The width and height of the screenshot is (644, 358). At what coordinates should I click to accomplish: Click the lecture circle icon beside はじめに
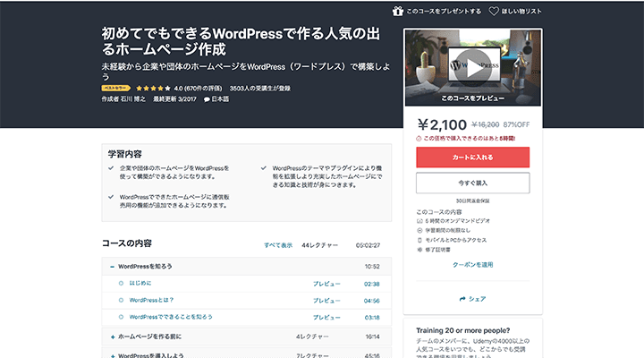(x=121, y=283)
